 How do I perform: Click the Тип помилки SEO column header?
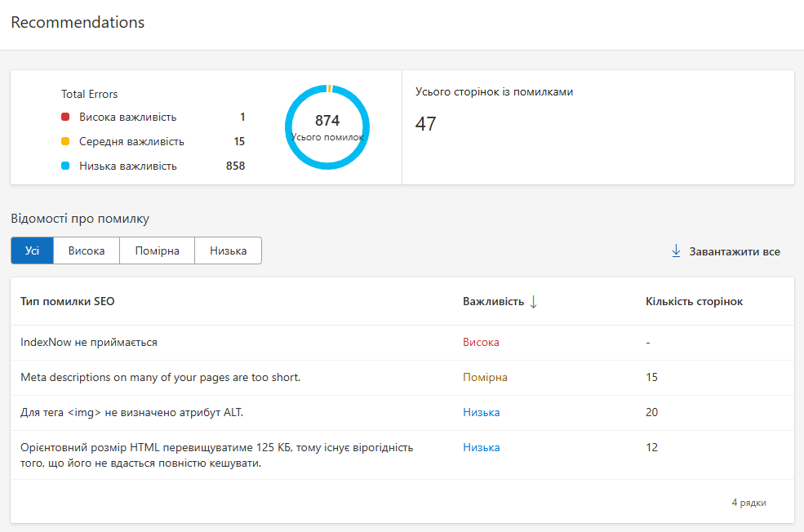(x=68, y=302)
